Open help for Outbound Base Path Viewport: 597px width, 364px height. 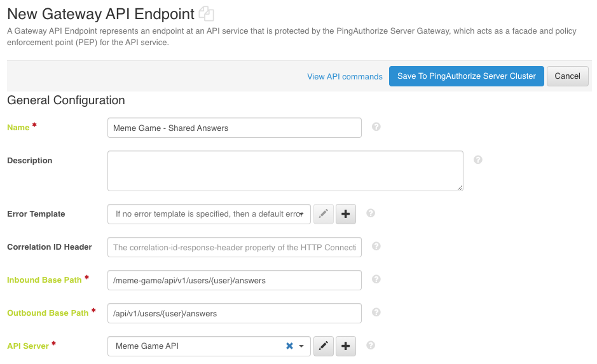pos(376,313)
